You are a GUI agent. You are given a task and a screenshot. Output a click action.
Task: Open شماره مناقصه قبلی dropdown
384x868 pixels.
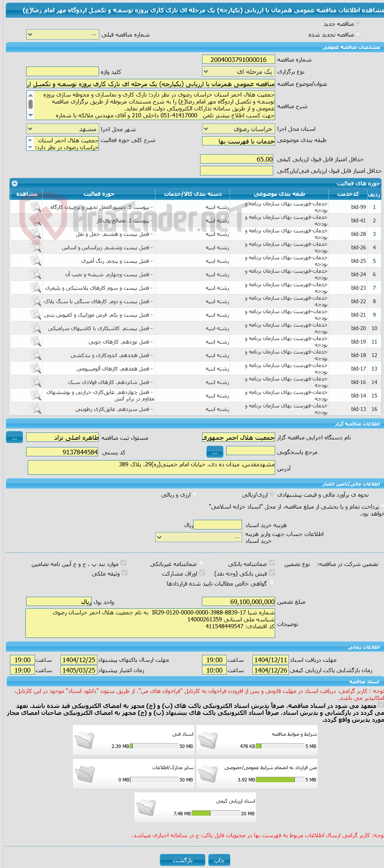tap(62, 35)
